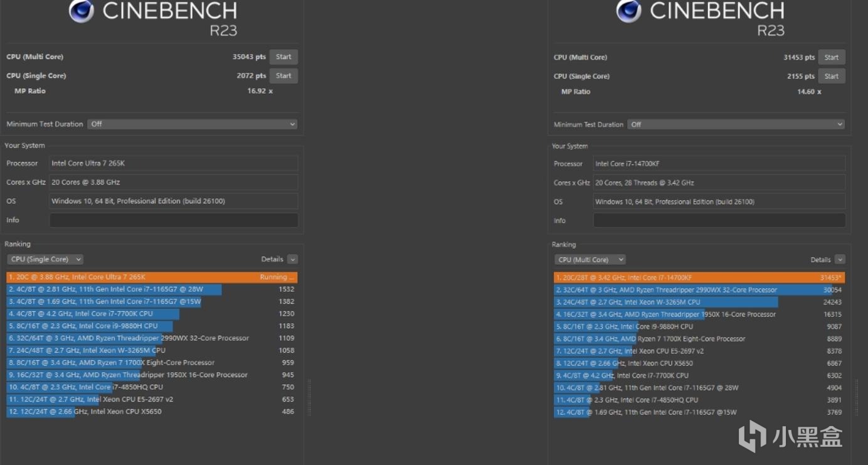Image resolution: width=868 pixels, height=465 pixels.
Task: Select Threadripper 2990WX row in Multi Core ranking
Action: 699,290
